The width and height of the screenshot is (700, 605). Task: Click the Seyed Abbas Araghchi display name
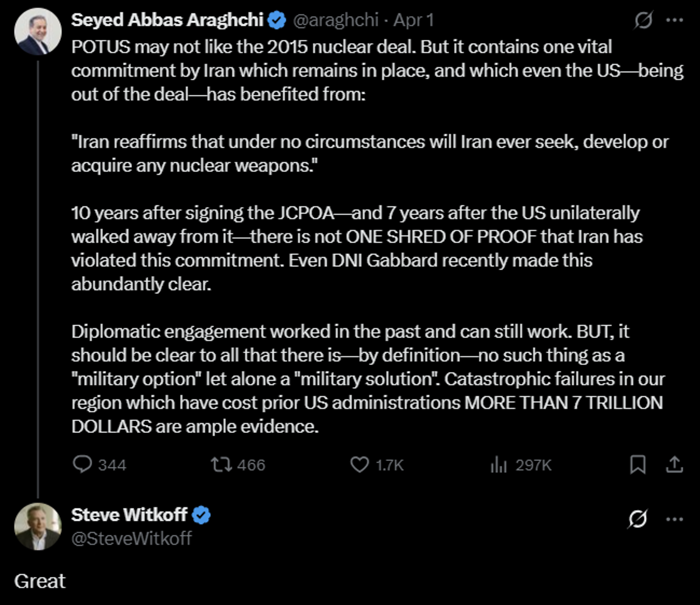coord(167,20)
